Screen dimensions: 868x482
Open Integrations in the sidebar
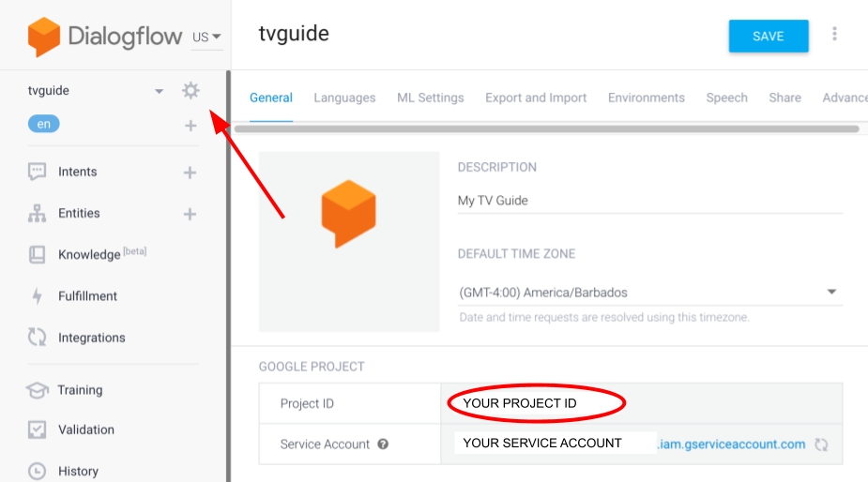point(91,338)
